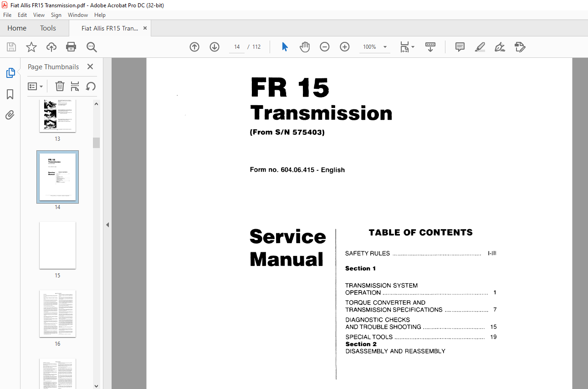The width and height of the screenshot is (588, 389).
Task: Switch to the Home tab
Action: pyautogui.click(x=17, y=28)
